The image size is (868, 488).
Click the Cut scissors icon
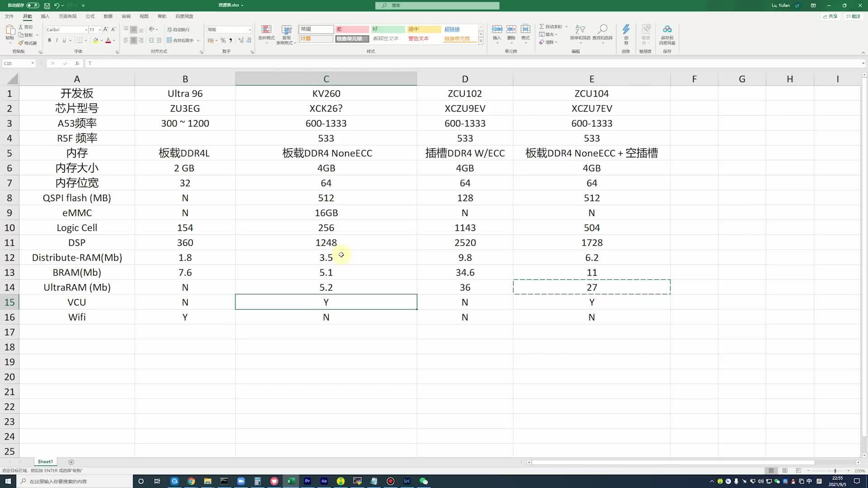pos(21,27)
